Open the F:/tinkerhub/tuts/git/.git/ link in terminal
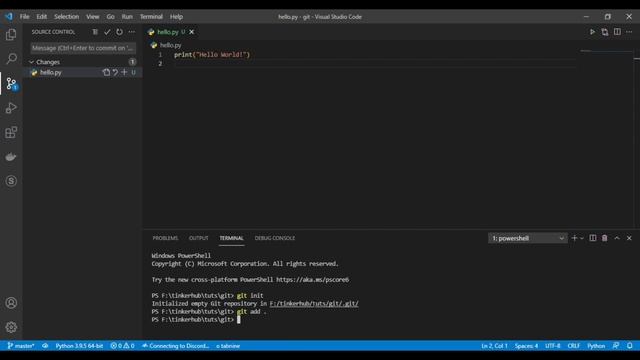The image size is (640, 360). tap(314, 304)
